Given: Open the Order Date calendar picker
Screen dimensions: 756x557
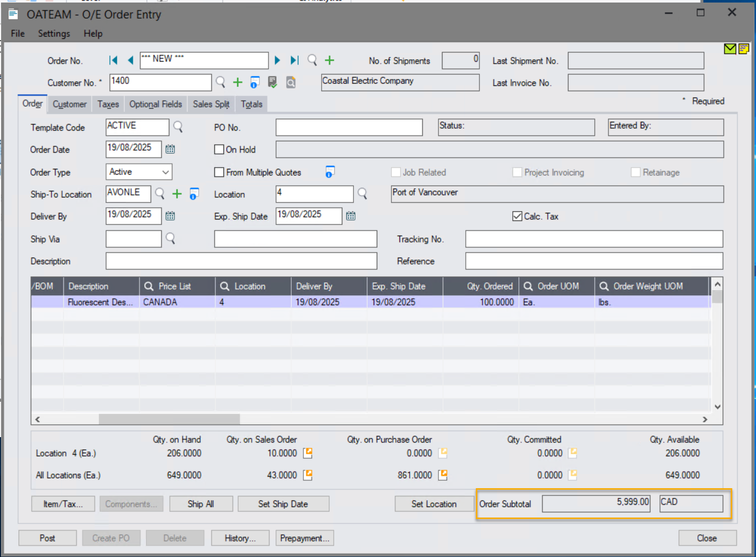Looking at the screenshot, I should point(170,149).
